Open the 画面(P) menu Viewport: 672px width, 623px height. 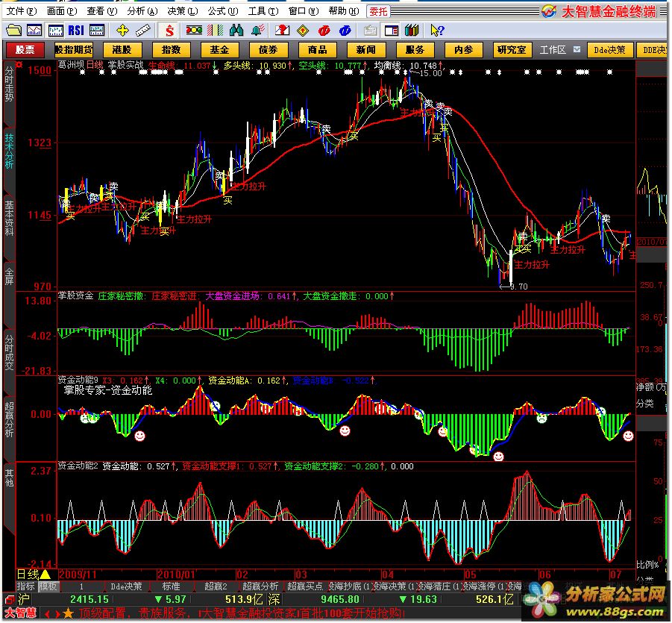(x=62, y=11)
